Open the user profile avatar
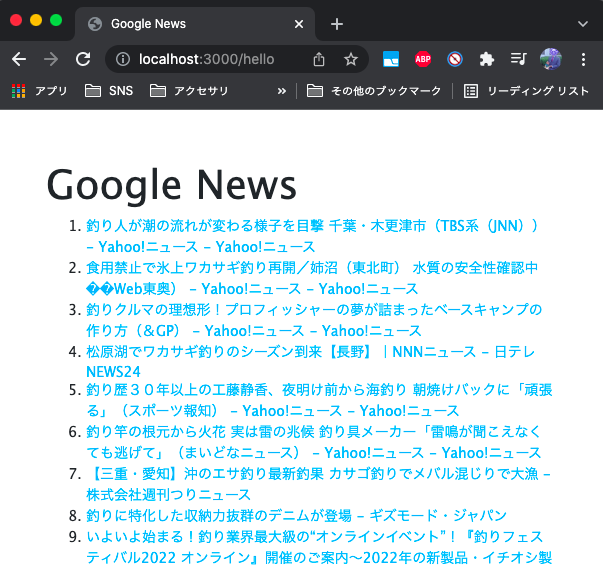603x567 pixels. click(551, 59)
